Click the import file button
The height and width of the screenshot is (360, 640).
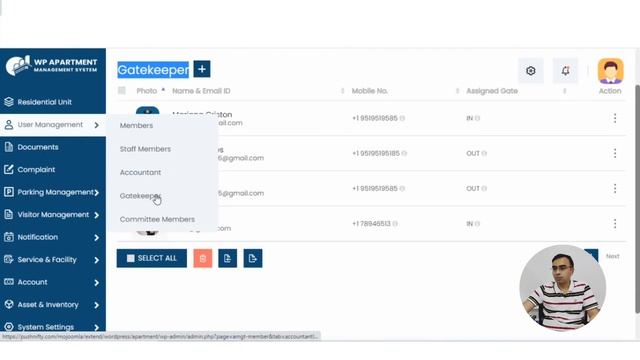(227, 258)
